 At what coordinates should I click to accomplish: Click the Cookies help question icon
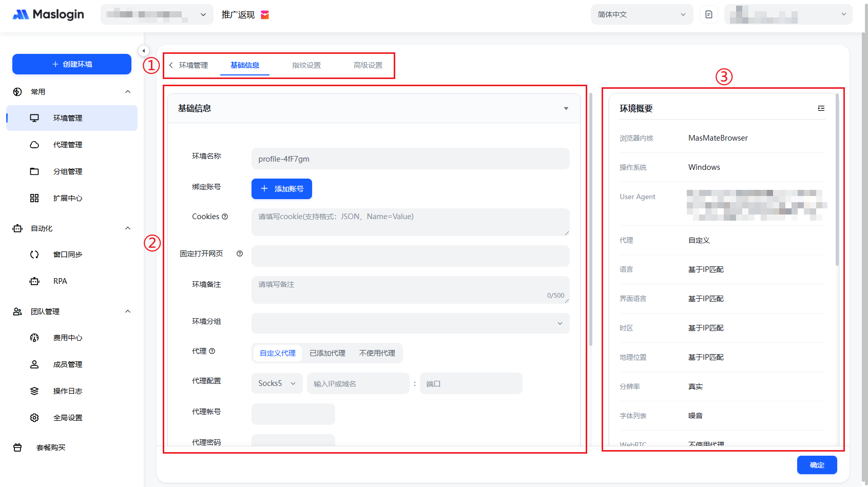pos(225,217)
